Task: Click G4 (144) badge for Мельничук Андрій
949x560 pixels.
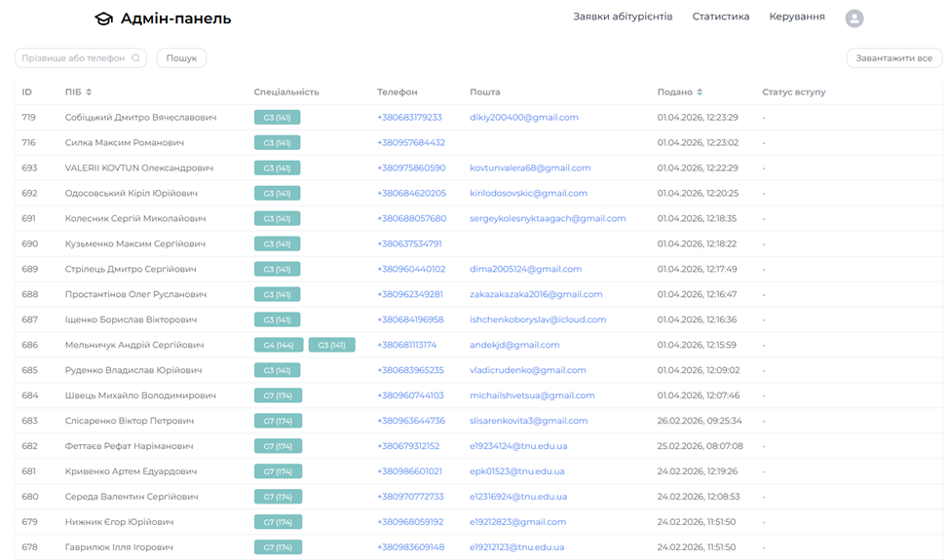Action: (x=278, y=345)
